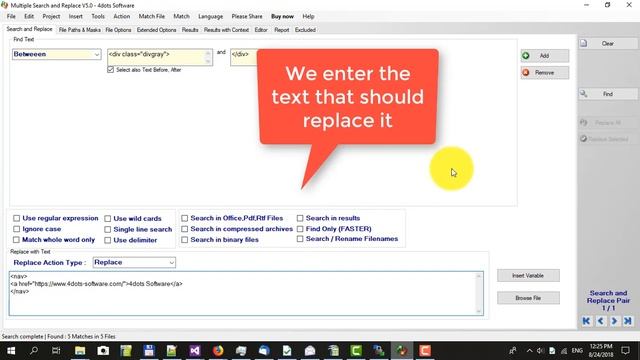Screen dimensions: 640x360
Task: Open the envelope mail icon in taskbar
Action: (310, 351)
